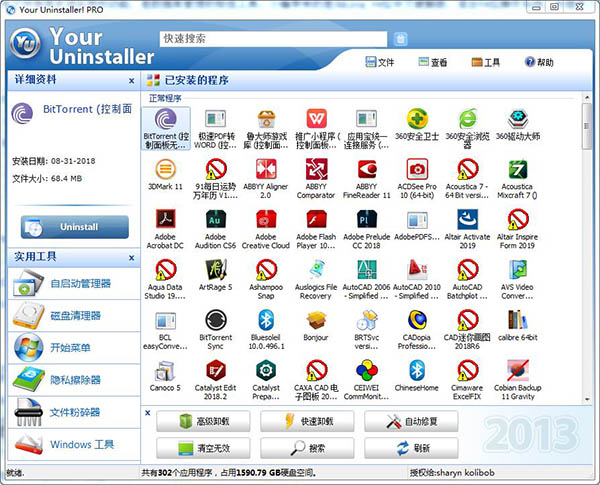Screen dimensions: 600x485
Task: Select the Auslogics File Recovery icon
Action: (x=316, y=269)
